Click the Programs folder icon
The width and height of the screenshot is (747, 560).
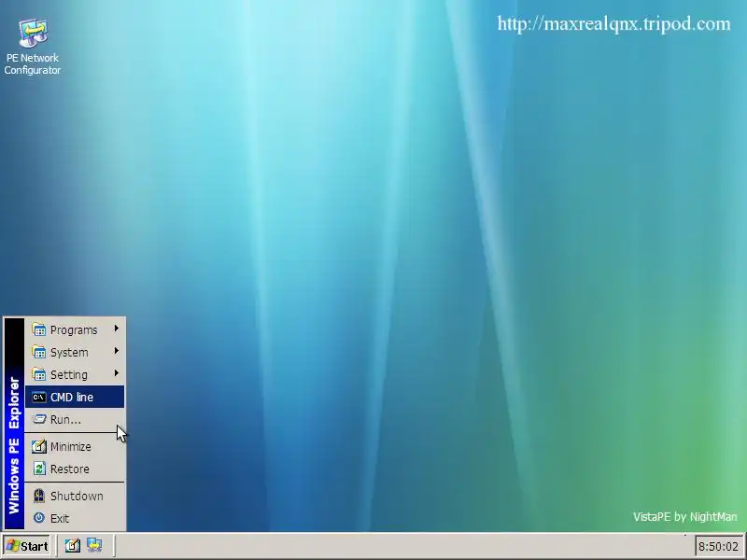tap(38, 329)
